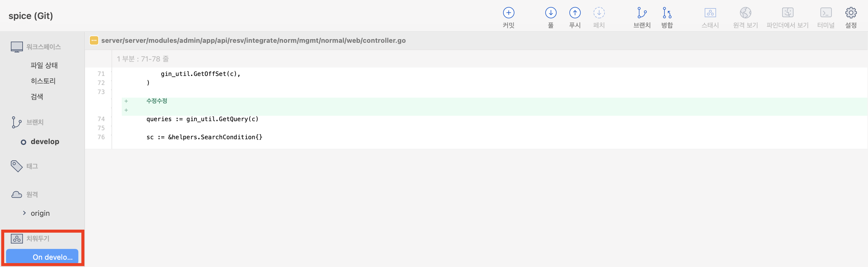Open the Merge (병합) toolbar tool

(667, 13)
